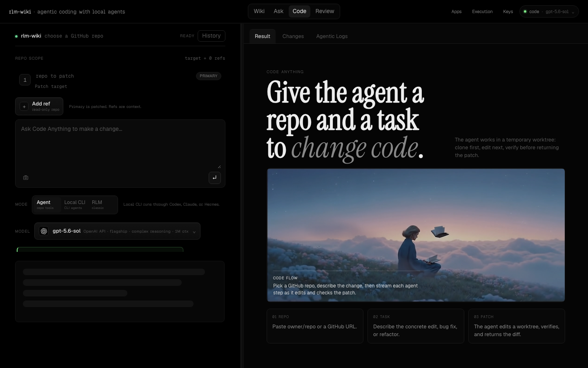Image resolution: width=588 pixels, height=368 pixels.
Task: Click the 'Primary is patched. Refs are context.' note
Action: click(105, 107)
